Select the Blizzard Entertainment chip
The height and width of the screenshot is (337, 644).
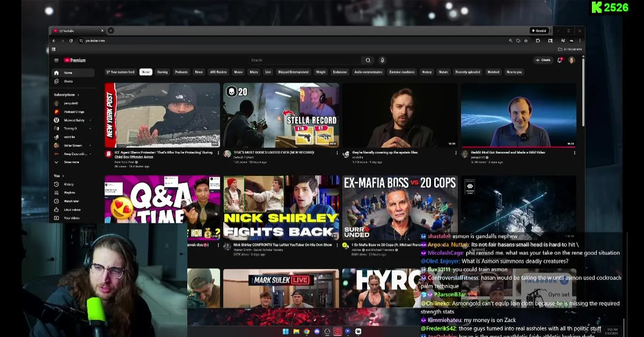(293, 72)
